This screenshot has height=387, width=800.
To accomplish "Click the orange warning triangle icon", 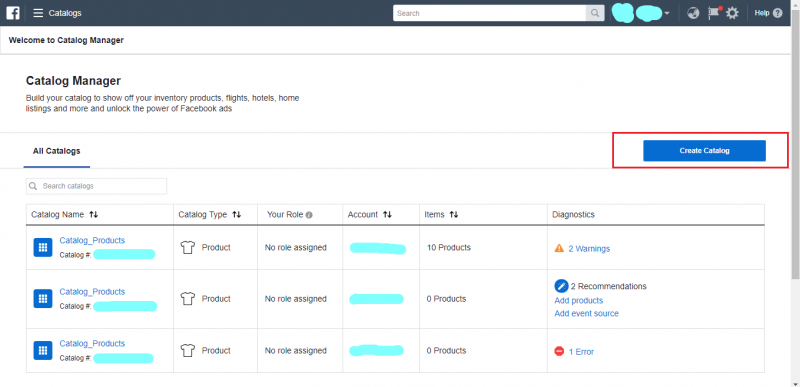I will point(559,248).
